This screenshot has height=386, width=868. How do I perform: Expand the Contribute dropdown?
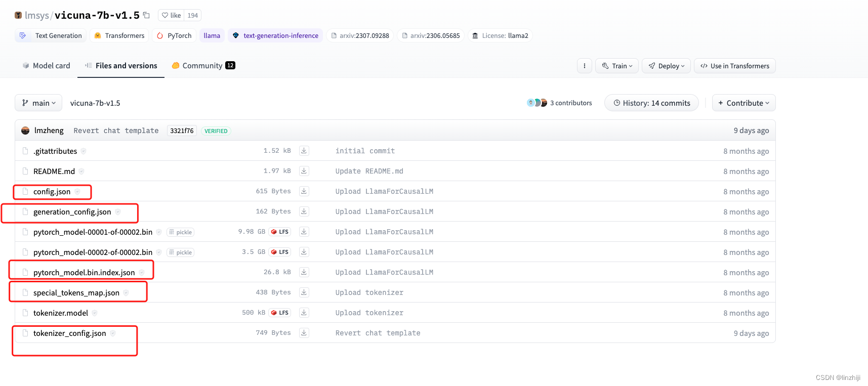click(743, 103)
